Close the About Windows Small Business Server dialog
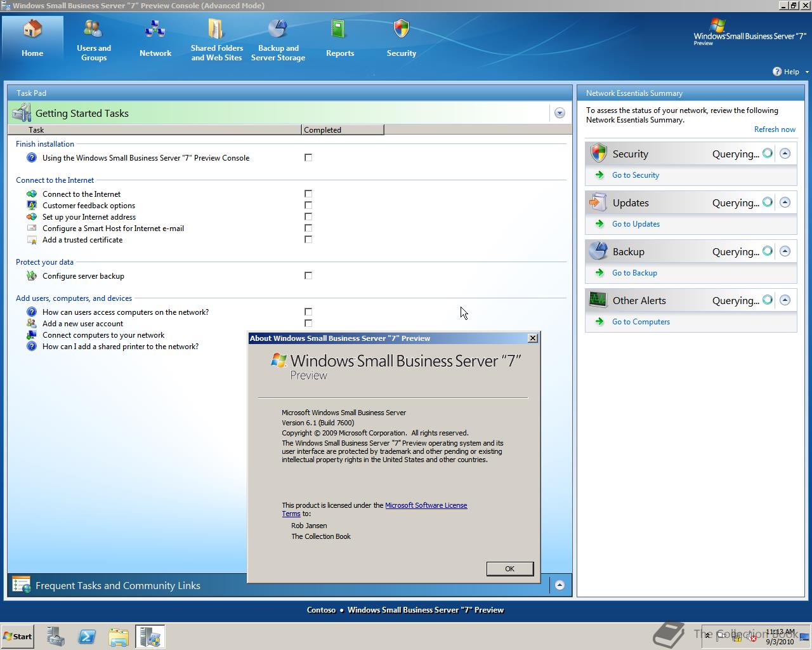The height and width of the screenshot is (650, 812). coord(533,338)
